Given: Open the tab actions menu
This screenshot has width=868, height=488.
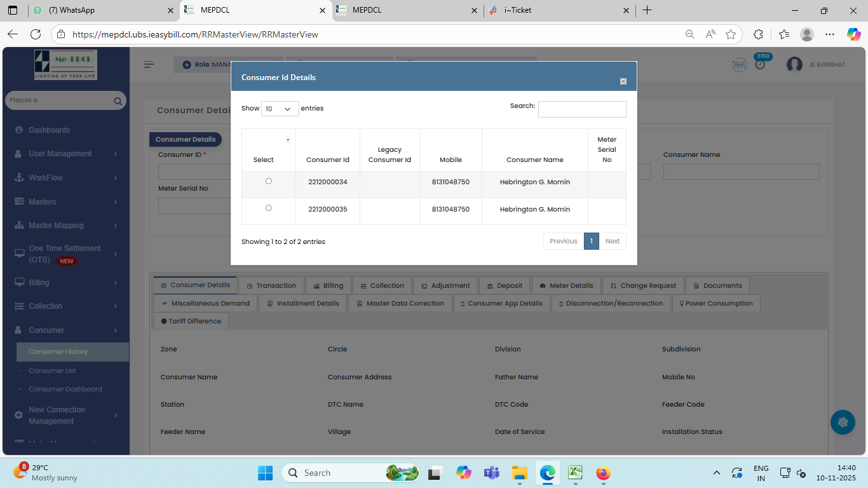Looking at the screenshot, I should click(13, 10).
